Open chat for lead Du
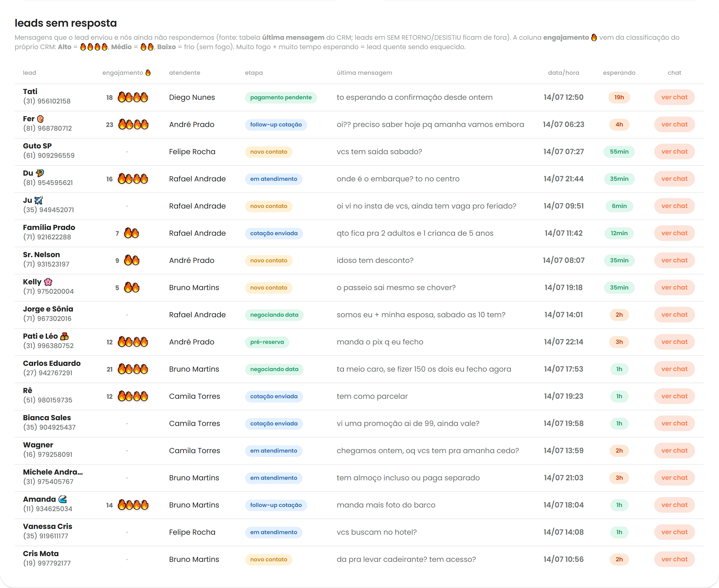 (674, 179)
